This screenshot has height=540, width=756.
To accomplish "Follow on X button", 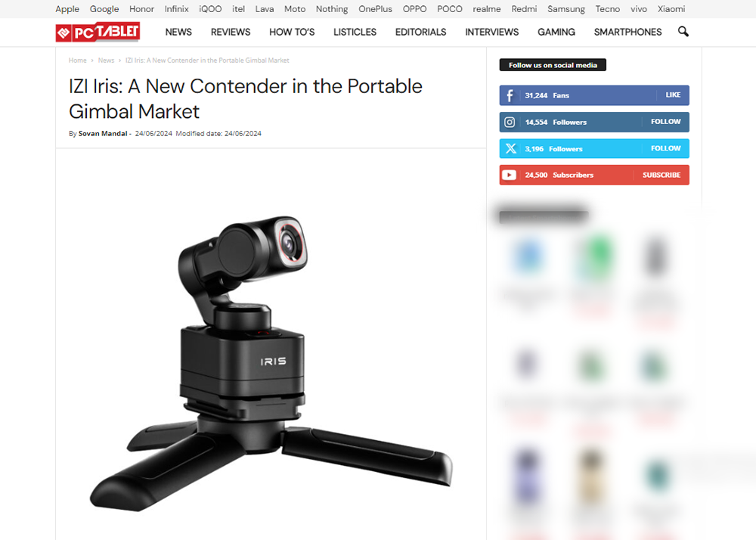I will coord(666,148).
